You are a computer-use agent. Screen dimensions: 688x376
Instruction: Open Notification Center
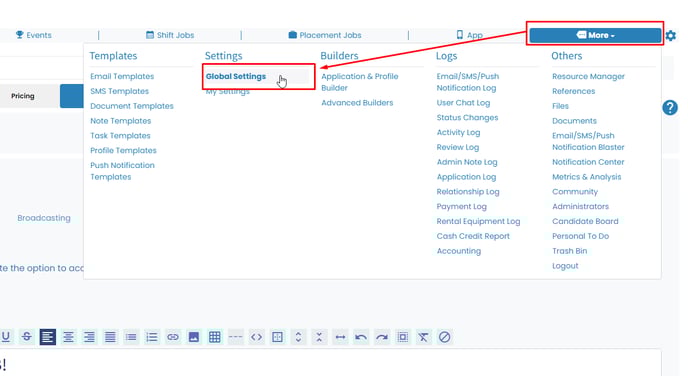coord(588,162)
